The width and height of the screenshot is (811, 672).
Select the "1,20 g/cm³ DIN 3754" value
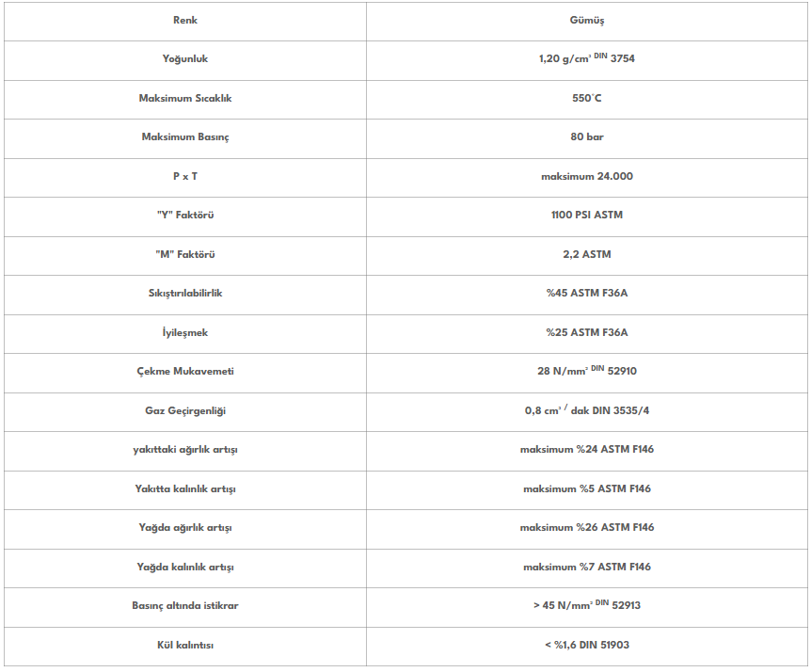pyautogui.click(x=586, y=58)
